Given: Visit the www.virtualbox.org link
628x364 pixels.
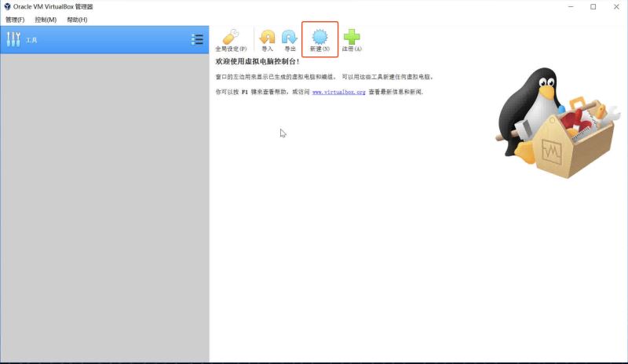Looking at the screenshot, I should (338, 92).
